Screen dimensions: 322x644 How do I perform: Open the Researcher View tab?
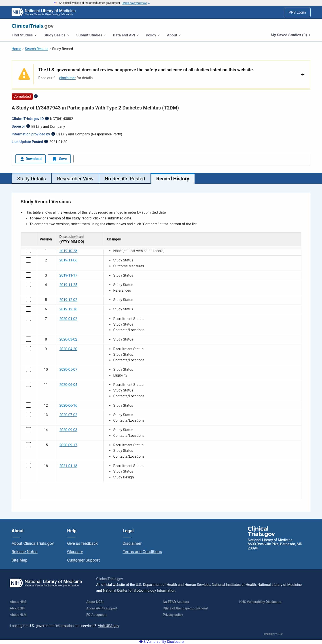click(75, 179)
